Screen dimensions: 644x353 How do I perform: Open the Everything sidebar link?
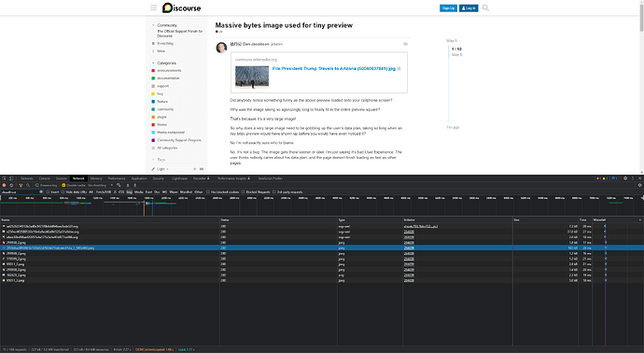coord(165,44)
